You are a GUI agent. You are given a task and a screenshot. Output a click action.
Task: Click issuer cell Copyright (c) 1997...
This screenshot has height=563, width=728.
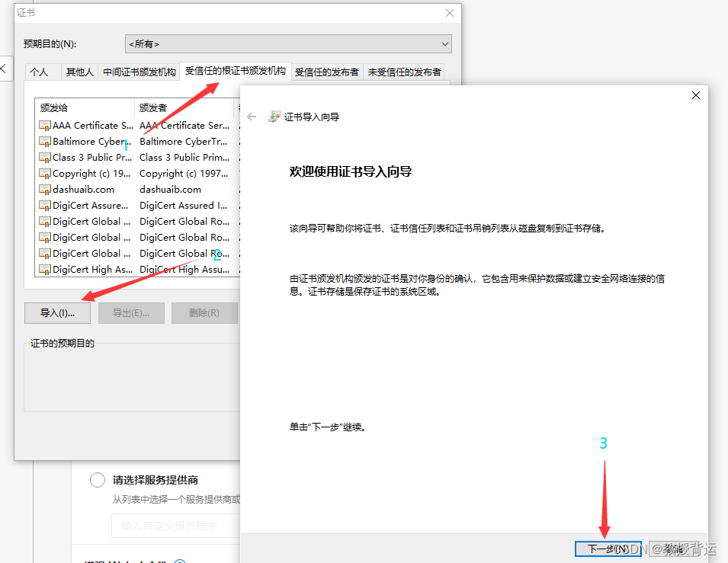184,174
